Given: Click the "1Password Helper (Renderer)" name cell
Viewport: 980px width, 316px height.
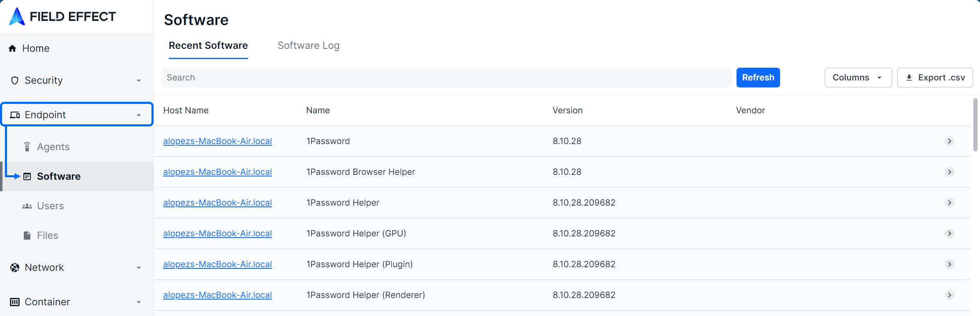Looking at the screenshot, I should [x=366, y=295].
